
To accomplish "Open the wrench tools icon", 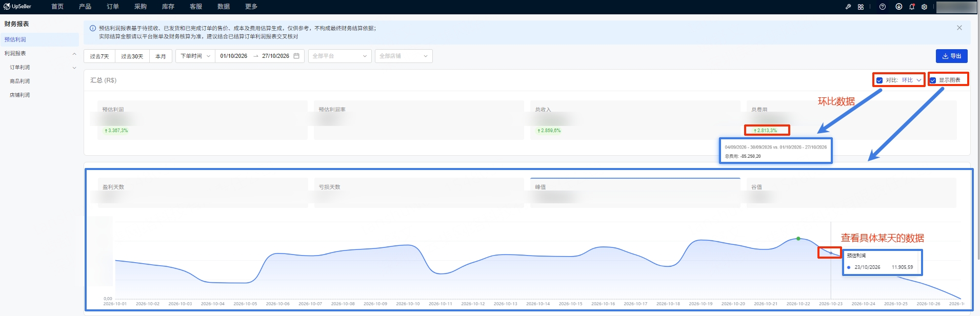I will pos(848,7).
